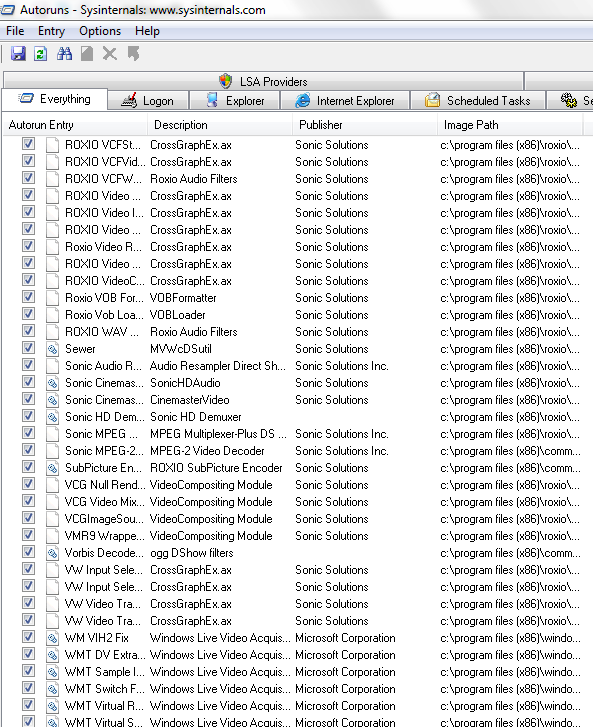Click Sonic Audio R... file icon

52,366
